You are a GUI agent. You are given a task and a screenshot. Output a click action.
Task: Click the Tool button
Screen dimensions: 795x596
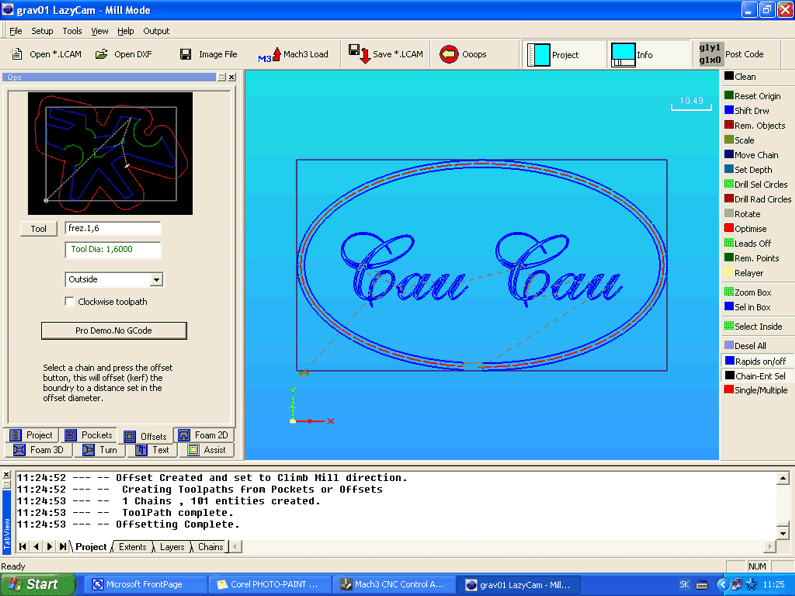tap(39, 229)
